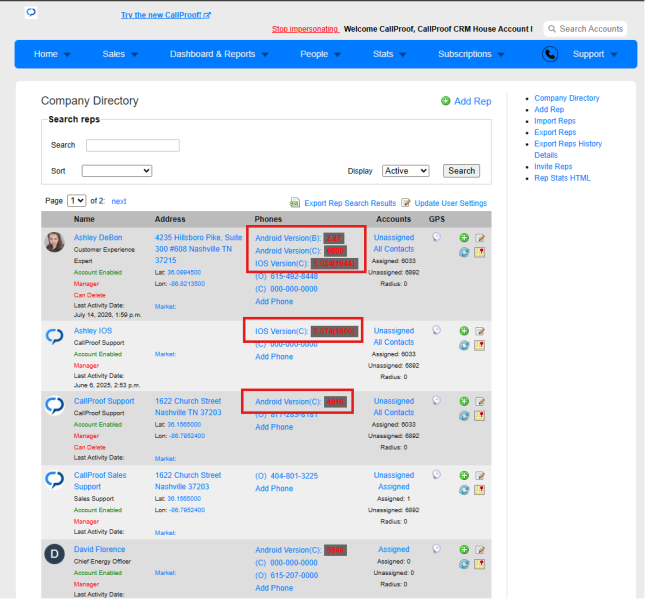645x599 pixels.
Task: Click the GPS locate icon for Ashley IOS
Action: coord(436,330)
